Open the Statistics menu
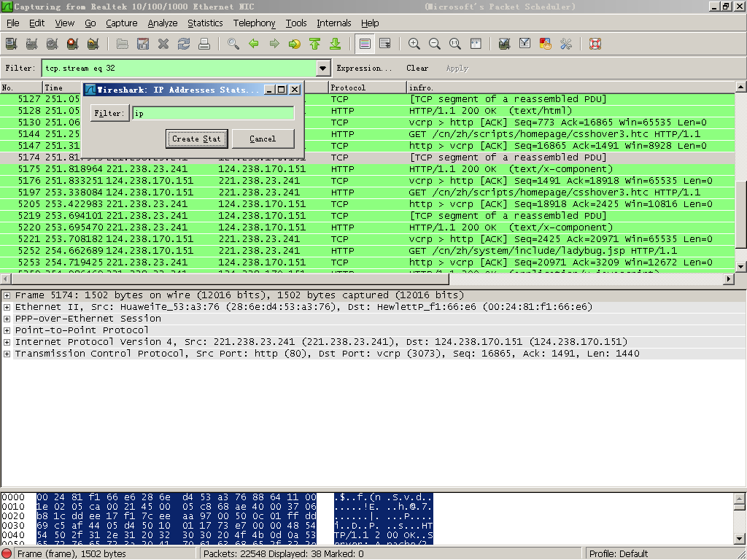747x560 pixels. click(x=205, y=23)
